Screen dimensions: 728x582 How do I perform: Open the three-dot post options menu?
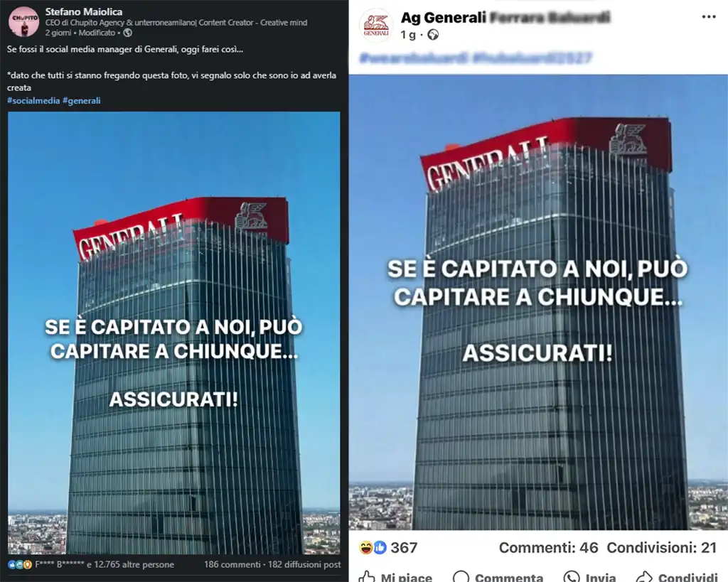(709, 17)
